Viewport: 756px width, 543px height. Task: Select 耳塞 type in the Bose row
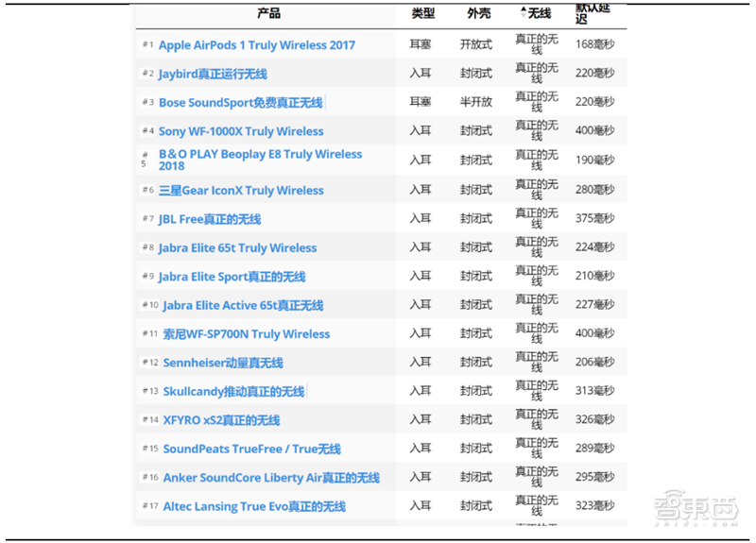pos(420,102)
